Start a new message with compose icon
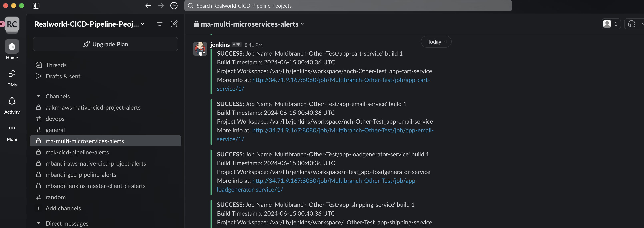 (174, 24)
